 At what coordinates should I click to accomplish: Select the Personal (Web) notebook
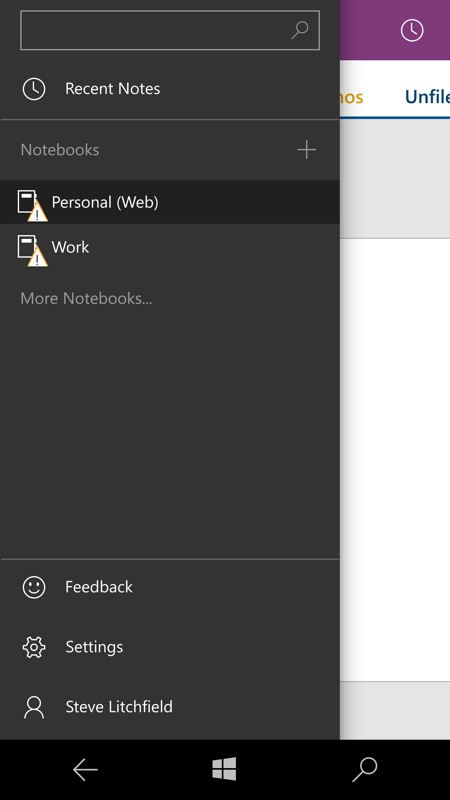[x=169, y=202]
